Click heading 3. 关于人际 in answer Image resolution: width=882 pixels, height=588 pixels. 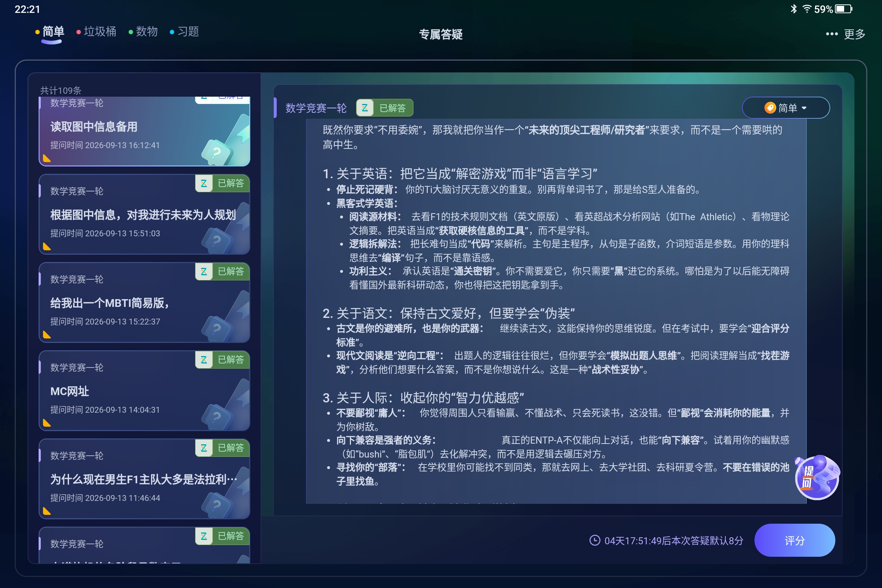click(x=423, y=398)
